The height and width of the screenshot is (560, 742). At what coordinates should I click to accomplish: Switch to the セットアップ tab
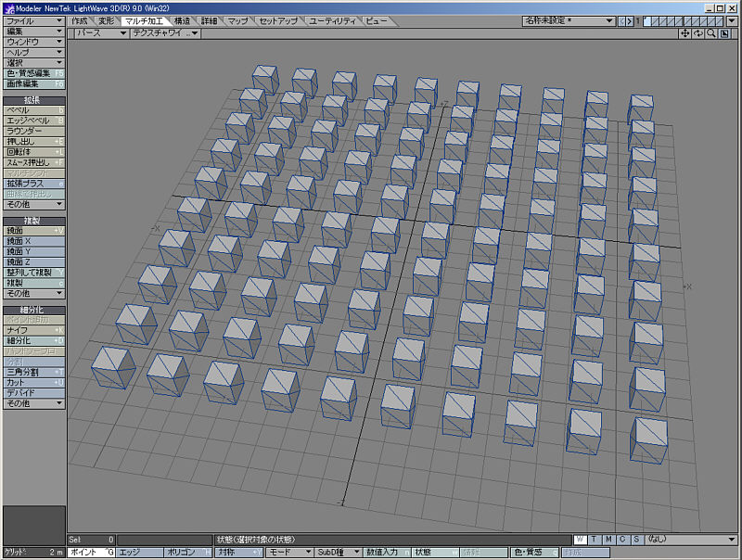click(x=278, y=20)
